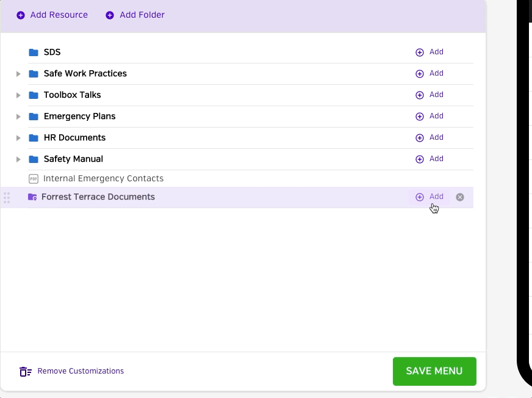This screenshot has height=398, width=532.
Task: Click the circled plus icon in SDS row
Action: click(420, 52)
